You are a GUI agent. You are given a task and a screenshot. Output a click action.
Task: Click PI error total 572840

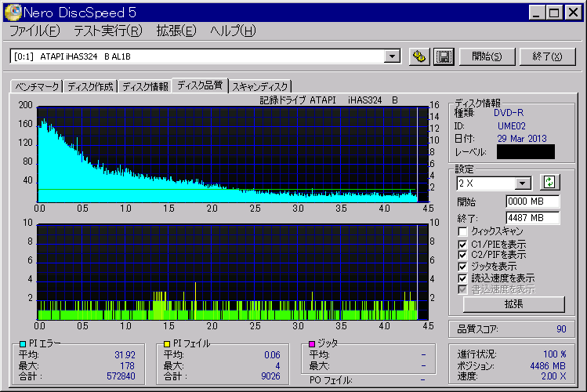tap(121, 376)
